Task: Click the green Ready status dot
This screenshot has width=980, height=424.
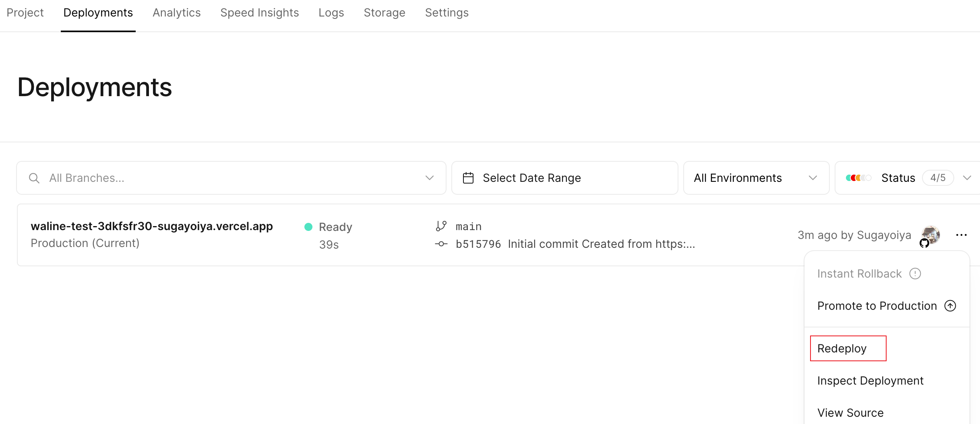Action: click(308, 227)
